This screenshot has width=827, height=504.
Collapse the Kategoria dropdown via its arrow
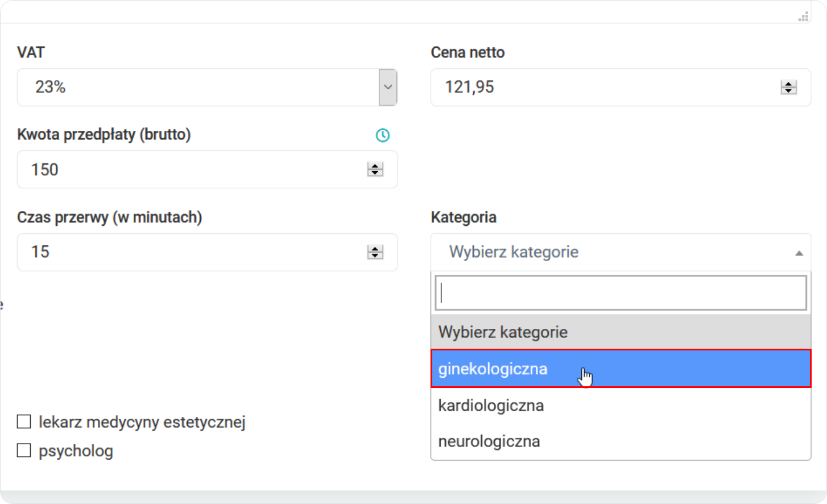tap(799, 253)
